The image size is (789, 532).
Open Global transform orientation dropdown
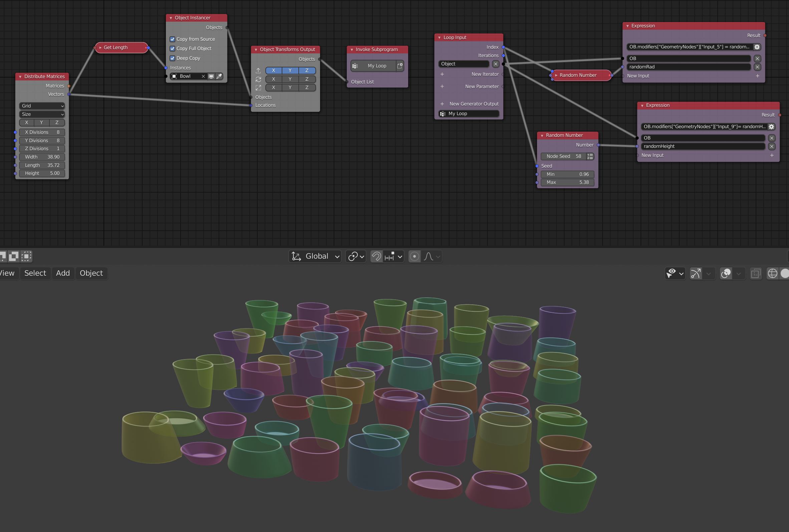[x=315, y=257]
